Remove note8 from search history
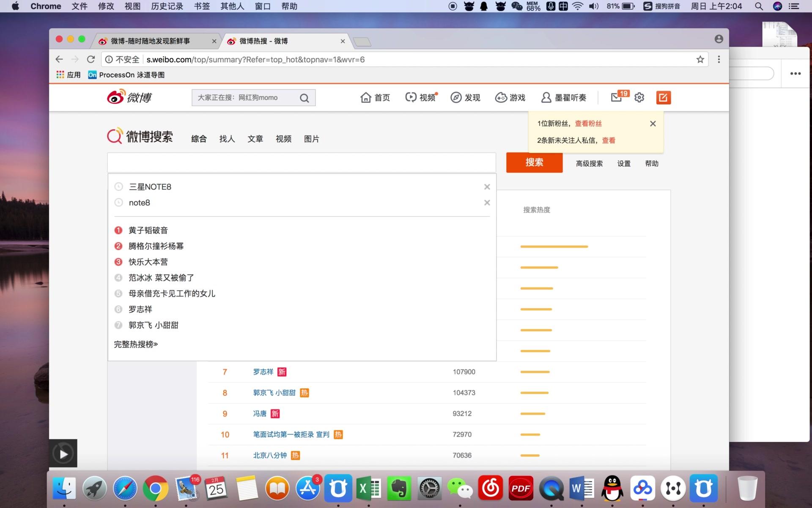This screenshot has width=812, height=508. (487, 203)
